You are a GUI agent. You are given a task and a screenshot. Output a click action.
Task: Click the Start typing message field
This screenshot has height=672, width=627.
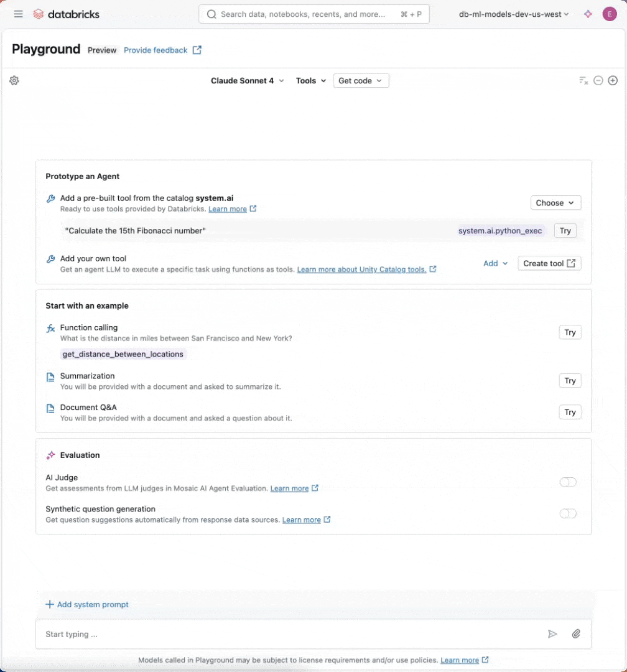(286, 634)
